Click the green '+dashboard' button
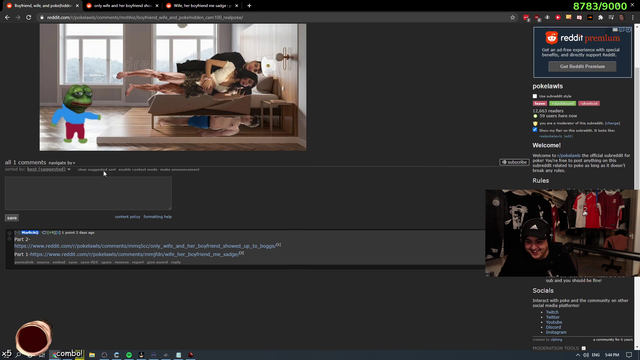Viewport: 640px width, 360px height. [x=562, y=104]
